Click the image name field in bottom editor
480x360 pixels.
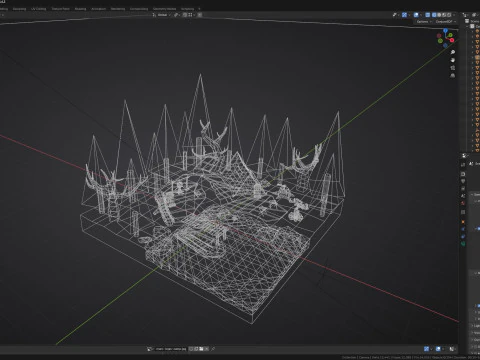click(x=171, y=349)
